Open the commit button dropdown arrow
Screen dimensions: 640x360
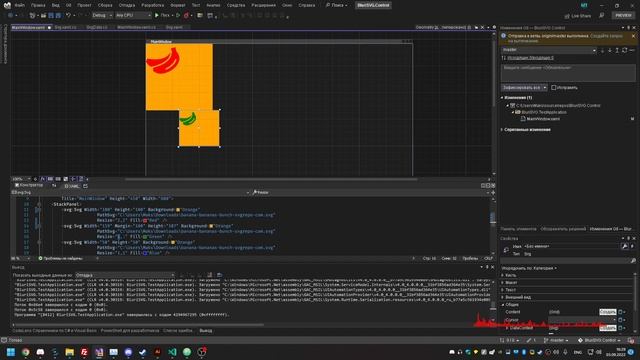(x=544, y=87)
